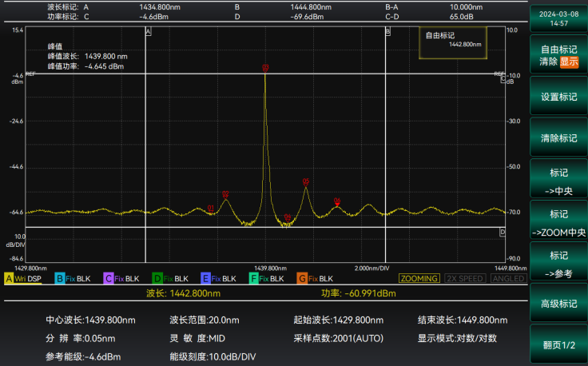Select trace A Wri DSP

(x=23, y=279)
